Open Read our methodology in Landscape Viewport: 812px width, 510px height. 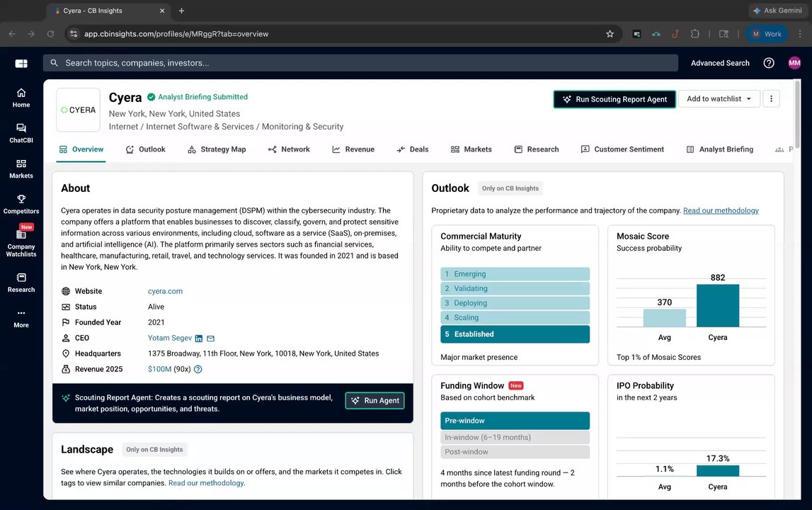coord(207,483)
